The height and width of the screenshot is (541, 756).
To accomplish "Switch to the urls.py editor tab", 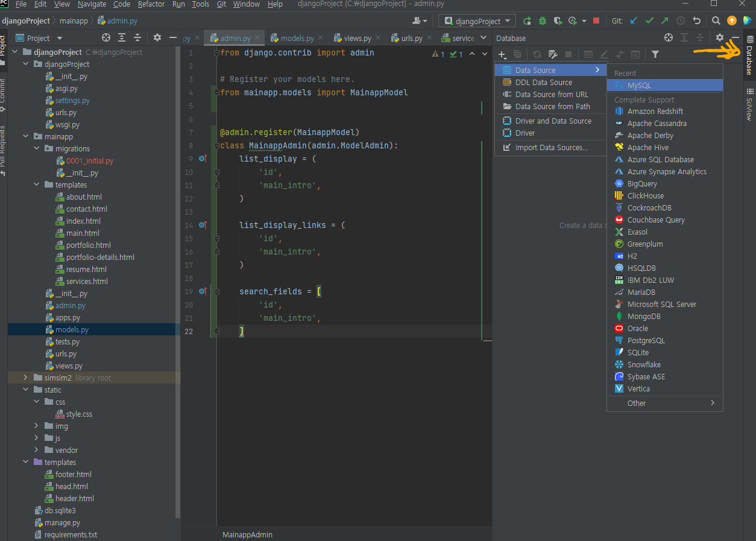I will tap(411, 38).
